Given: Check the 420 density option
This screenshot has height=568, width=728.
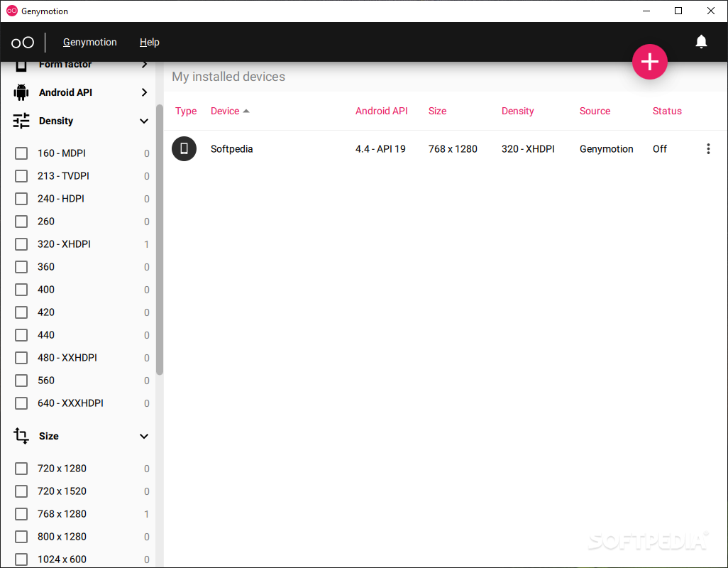Looking at the screenshot, I should coord(21,312).
